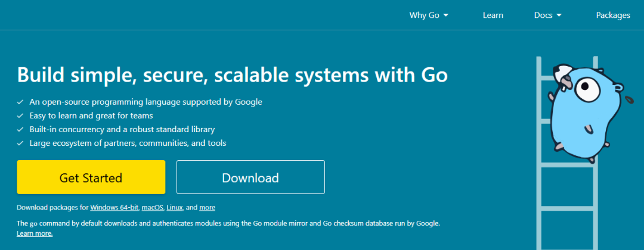Click the checkmark beside 'Built-in concurrency'
644x250 pixels.
coord(20,130)
